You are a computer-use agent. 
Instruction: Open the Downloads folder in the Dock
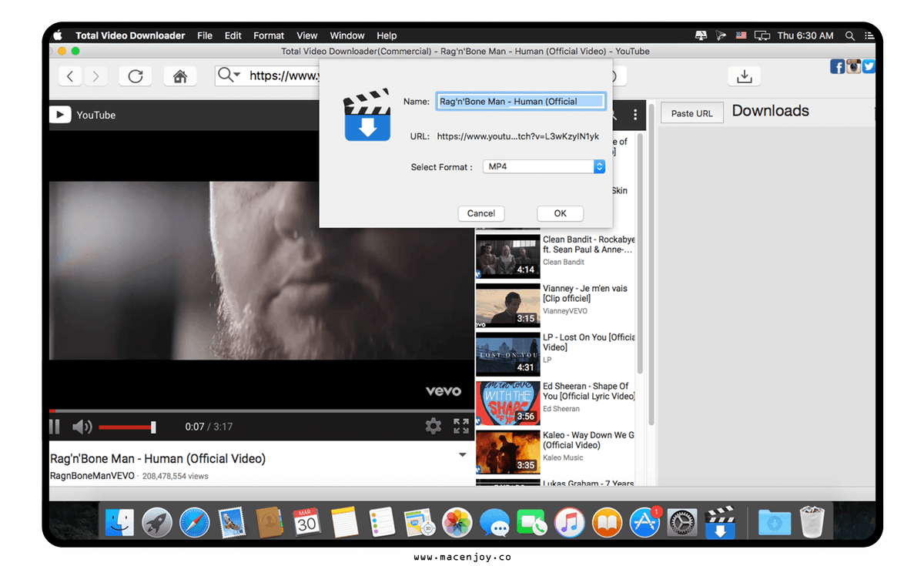tap(774, 522)
